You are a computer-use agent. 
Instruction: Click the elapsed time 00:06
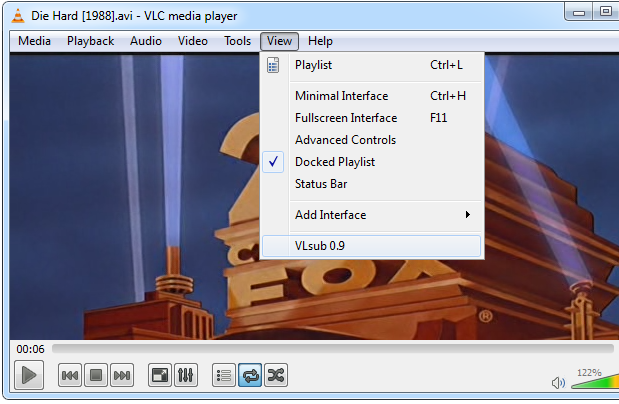click(30, 349)
